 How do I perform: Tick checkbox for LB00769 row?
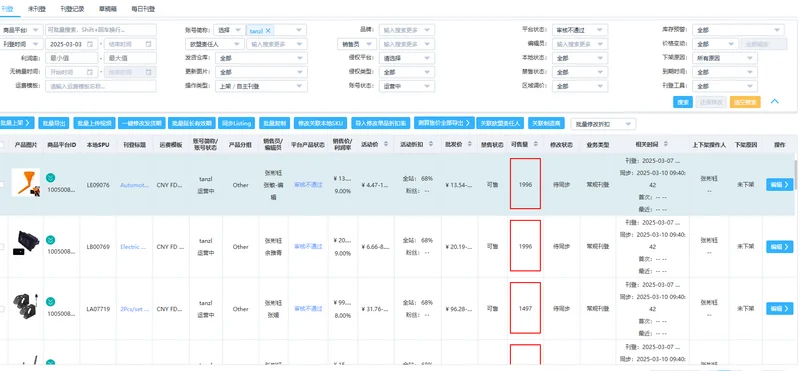(x=2, y=246)
